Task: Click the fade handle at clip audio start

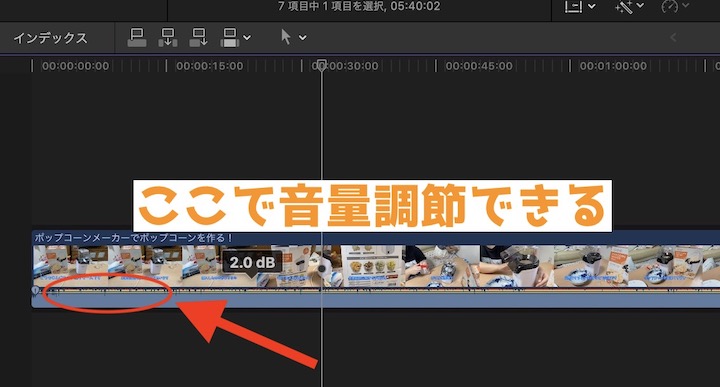Action: 35,290
